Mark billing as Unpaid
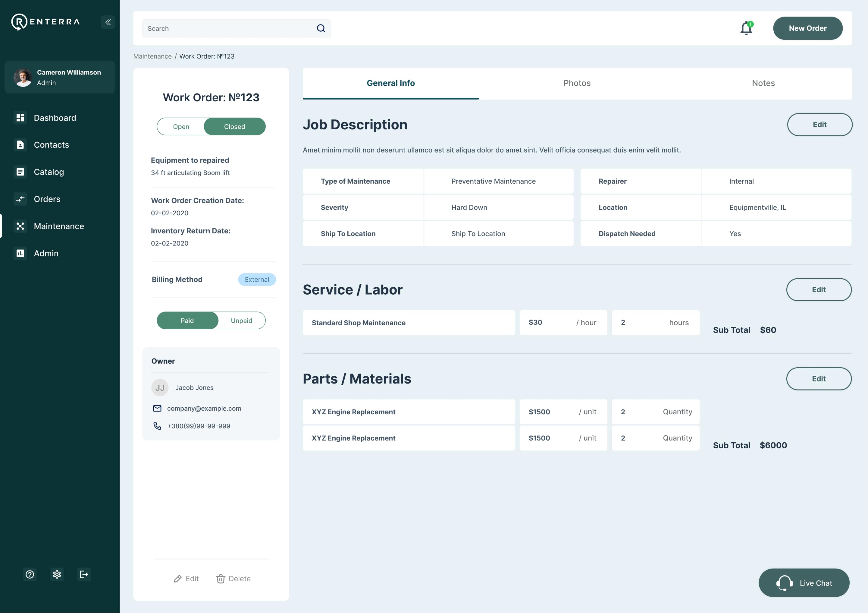868x613 pixels. (x=242, y=321)
